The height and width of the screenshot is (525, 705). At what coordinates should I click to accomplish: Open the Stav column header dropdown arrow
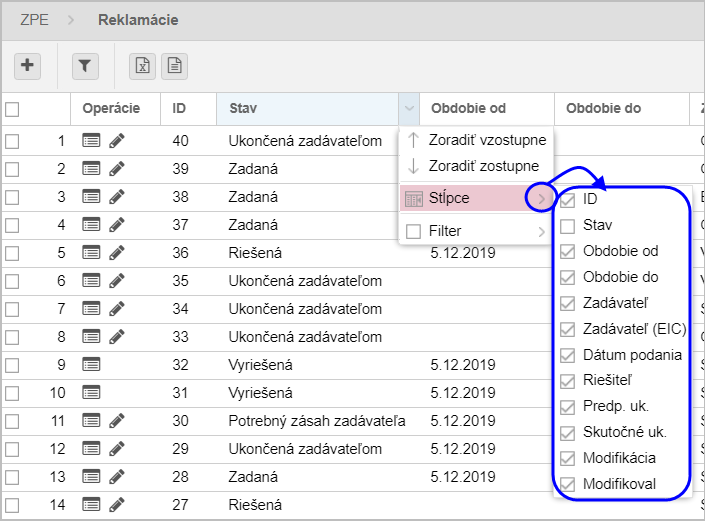(x=408, y=109)
